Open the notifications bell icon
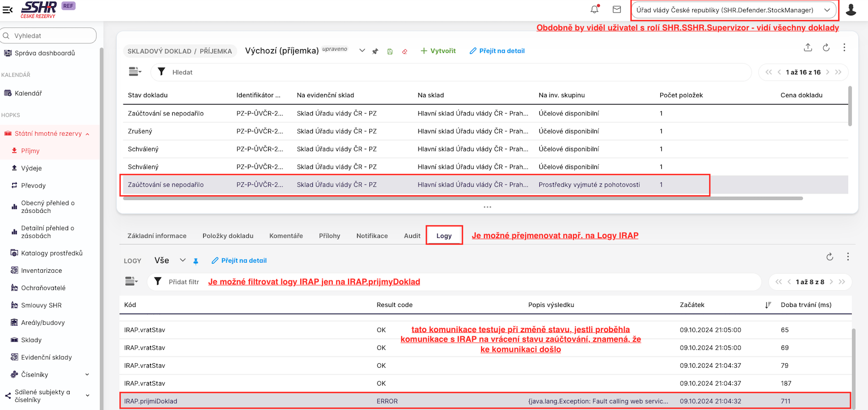 594,10
